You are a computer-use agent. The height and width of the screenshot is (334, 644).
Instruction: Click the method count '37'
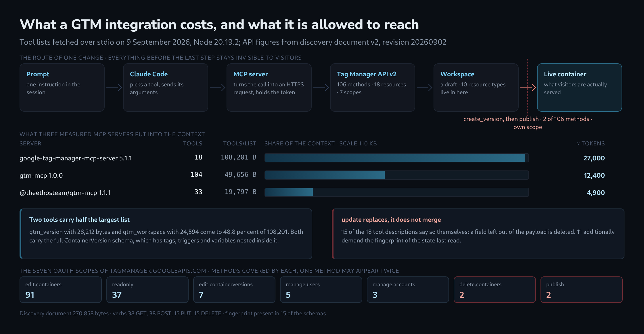coord(117,295)
